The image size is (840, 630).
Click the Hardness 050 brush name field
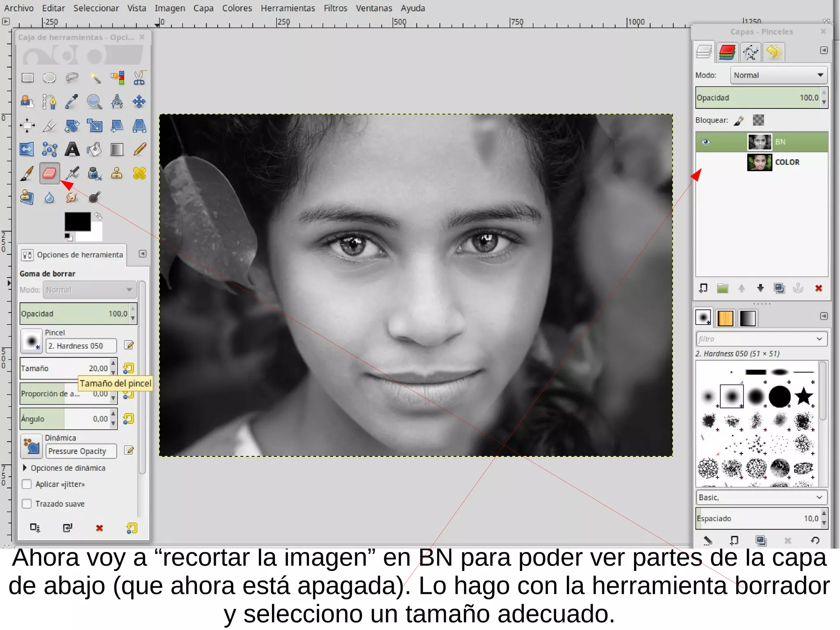coord(81,346)
